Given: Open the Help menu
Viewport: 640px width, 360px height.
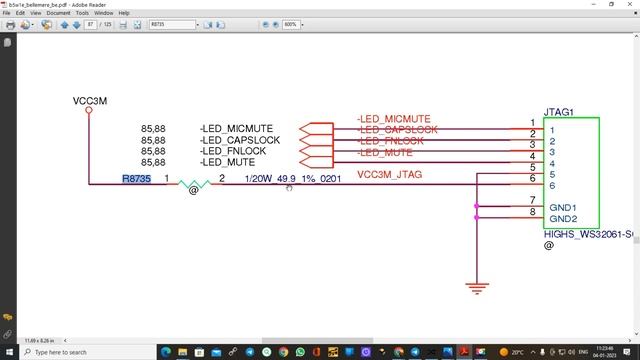Looking at the screenshot, I should (124, 13).
